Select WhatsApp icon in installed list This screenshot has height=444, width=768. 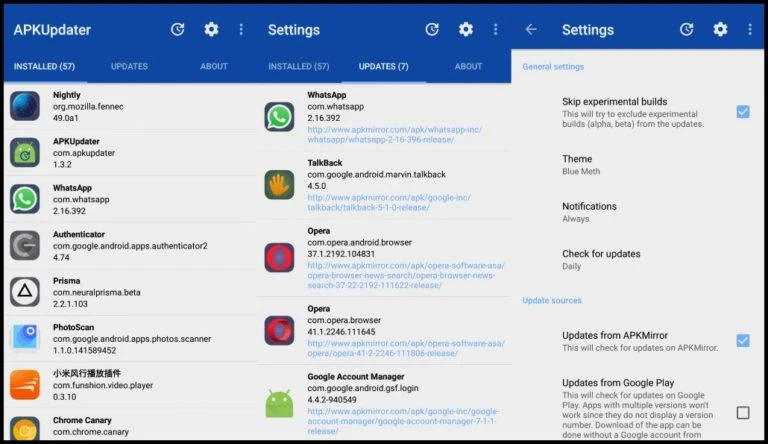[24, 199]
